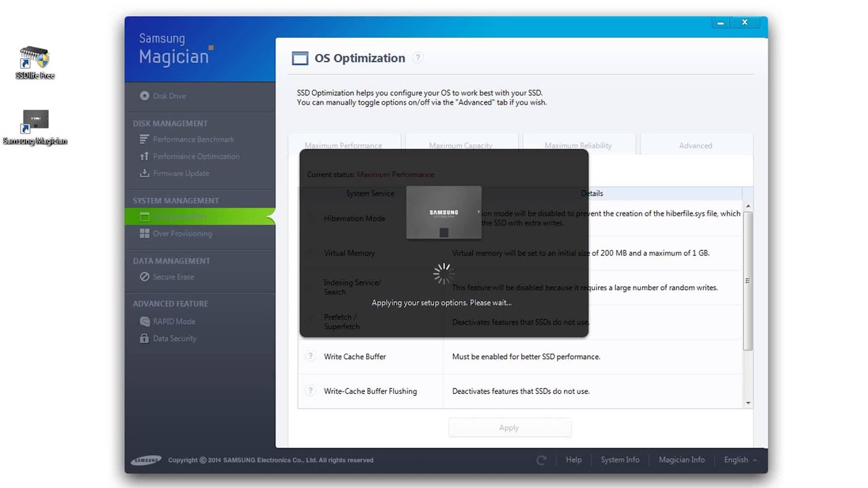Open the Disk Drive section icon

[x=144, y=96]
